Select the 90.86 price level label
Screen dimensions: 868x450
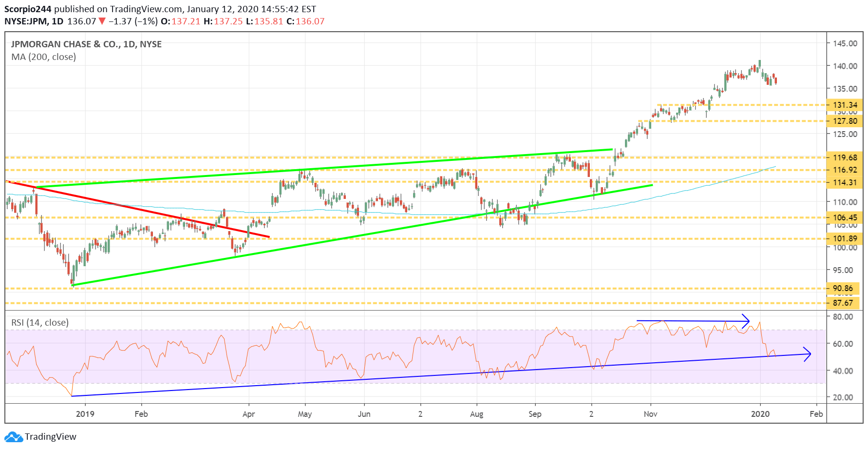(x=843, y=288)
